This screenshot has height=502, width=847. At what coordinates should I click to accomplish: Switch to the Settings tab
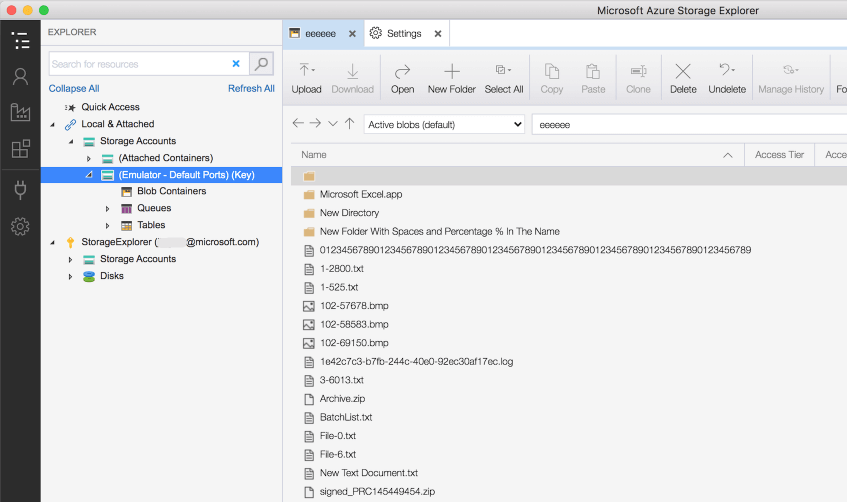(x=404, y=33)
